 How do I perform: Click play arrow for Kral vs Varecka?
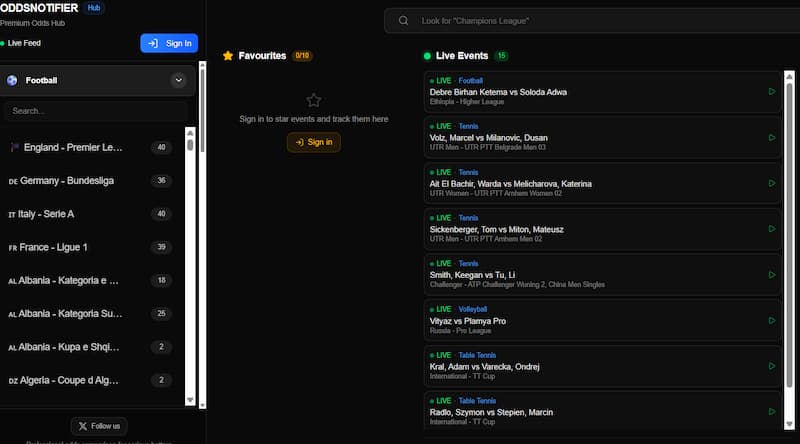pyautogui.click(x=772, y=366)
